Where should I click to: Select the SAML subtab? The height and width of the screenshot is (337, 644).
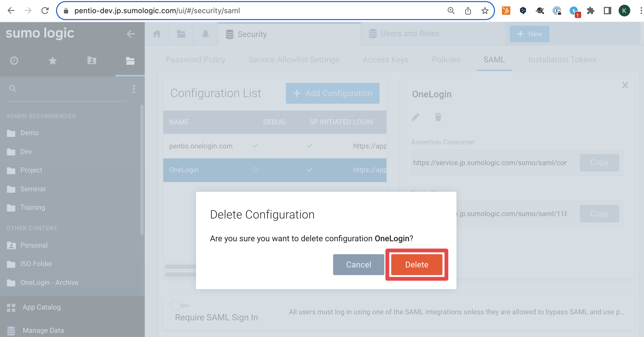tap(494, 60)
